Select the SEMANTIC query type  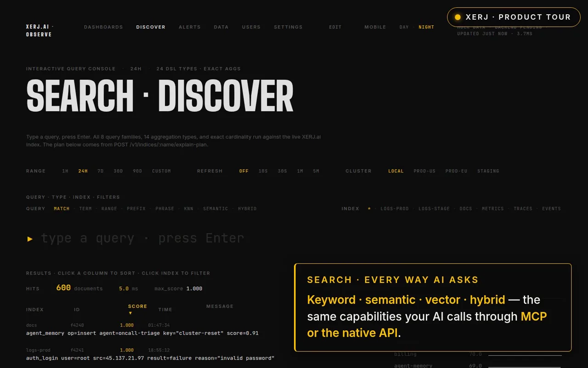(x=215, y=209)
